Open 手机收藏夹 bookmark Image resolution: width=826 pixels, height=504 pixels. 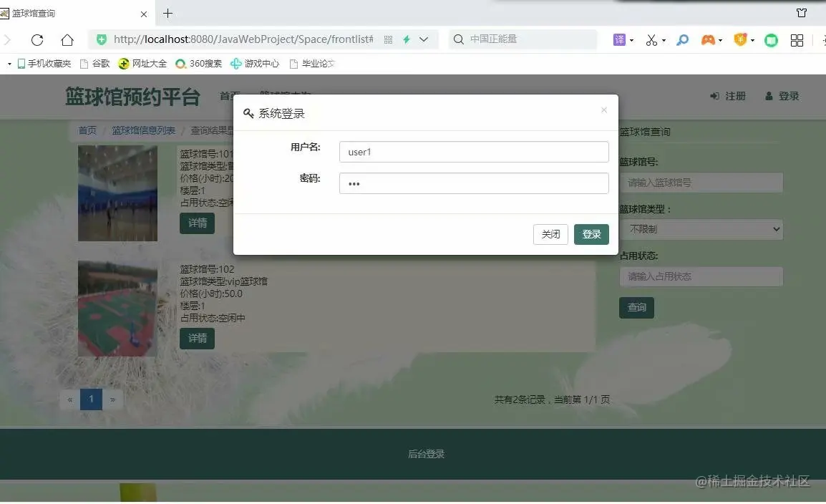[44, 64]
